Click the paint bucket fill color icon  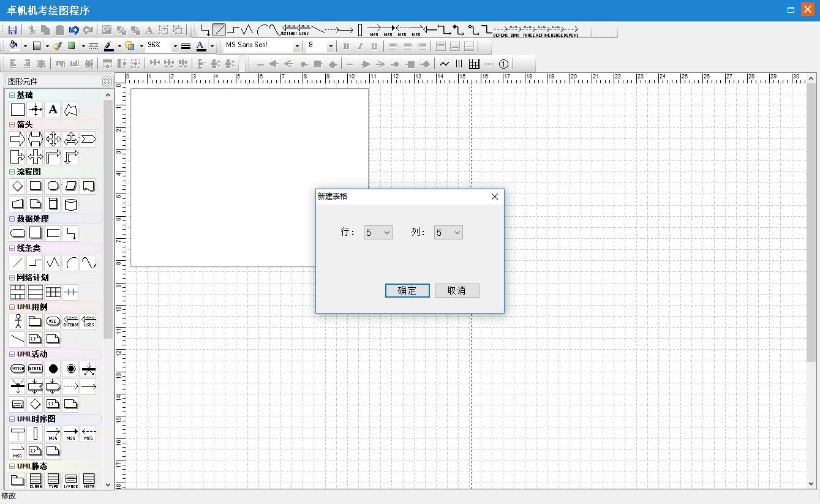pos(13,45)
